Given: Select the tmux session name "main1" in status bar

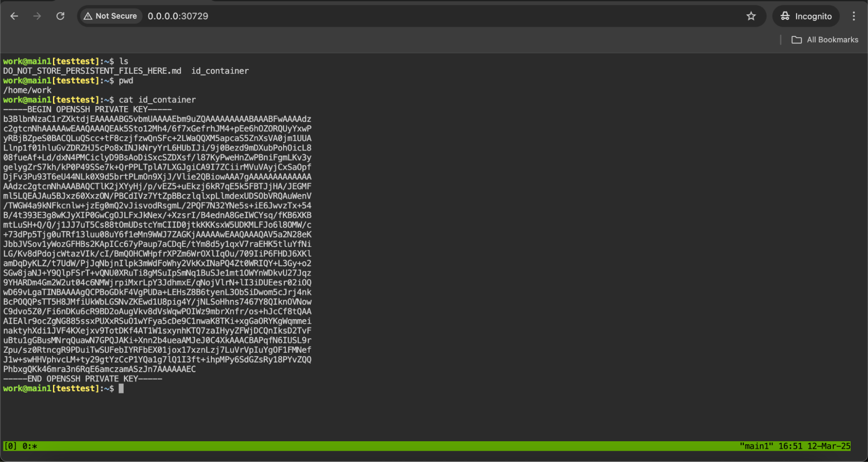Looking at the screenshot, I should pyautogui.click(x=756, y=446).
